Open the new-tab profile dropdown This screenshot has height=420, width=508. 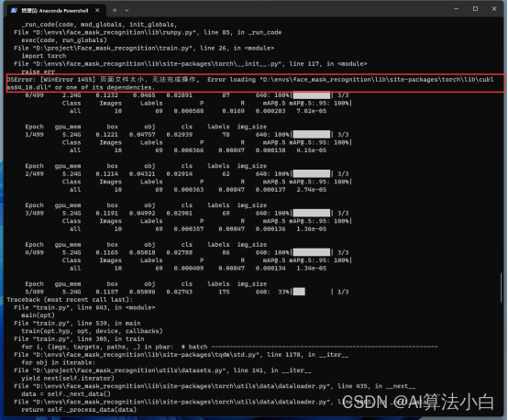click(127, 10)
